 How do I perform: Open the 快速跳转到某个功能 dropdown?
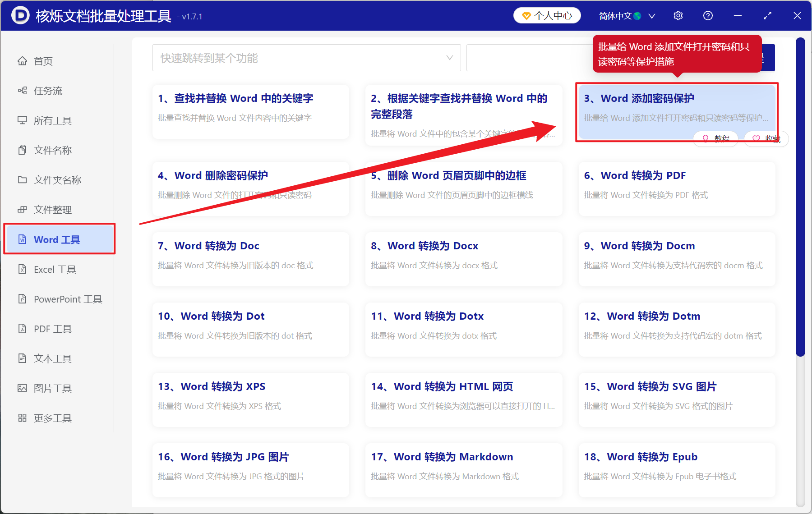click(307, 57)
